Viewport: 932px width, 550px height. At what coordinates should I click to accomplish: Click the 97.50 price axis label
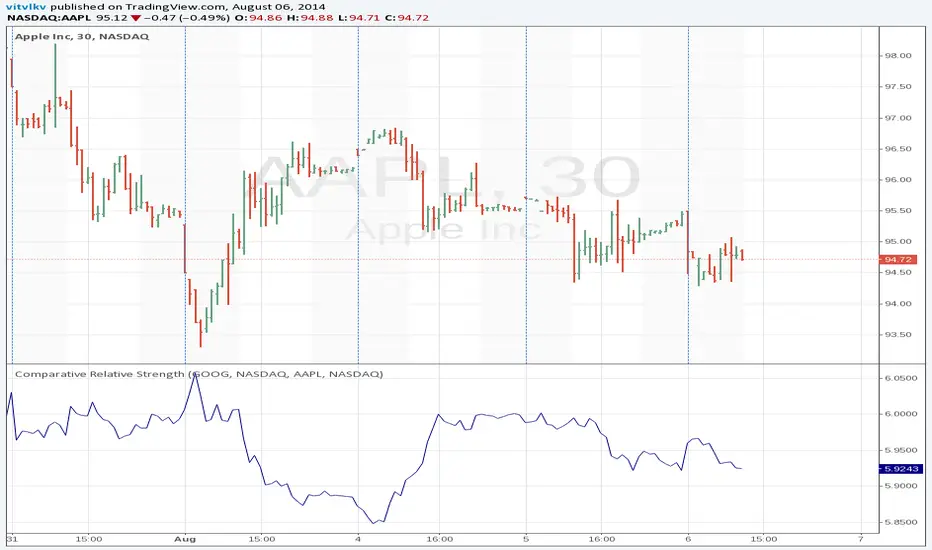[898, 87]
